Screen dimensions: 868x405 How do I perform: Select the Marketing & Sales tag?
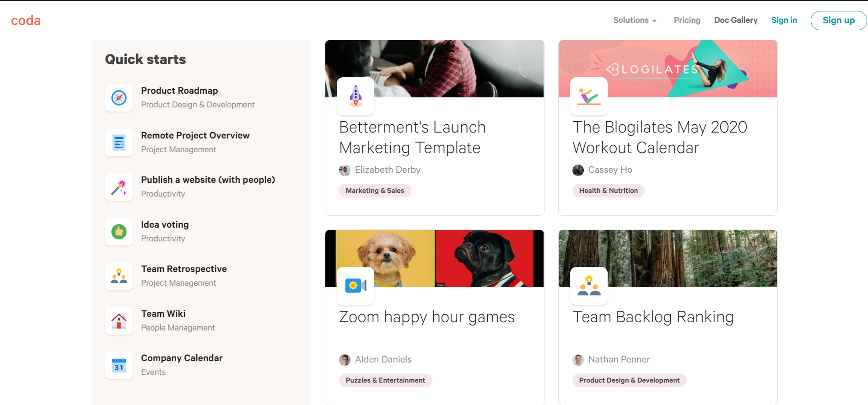coord(375,191)
